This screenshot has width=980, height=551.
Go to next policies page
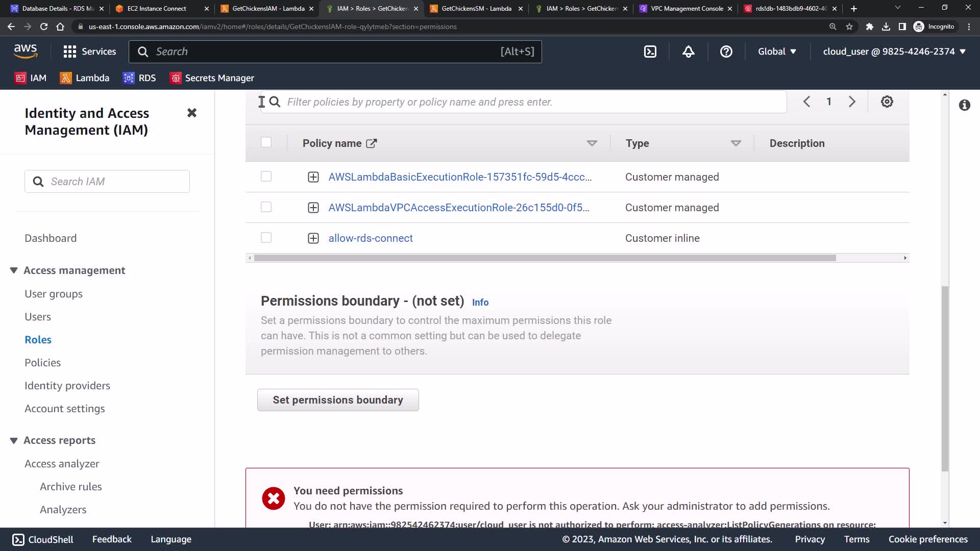point(852,102)
